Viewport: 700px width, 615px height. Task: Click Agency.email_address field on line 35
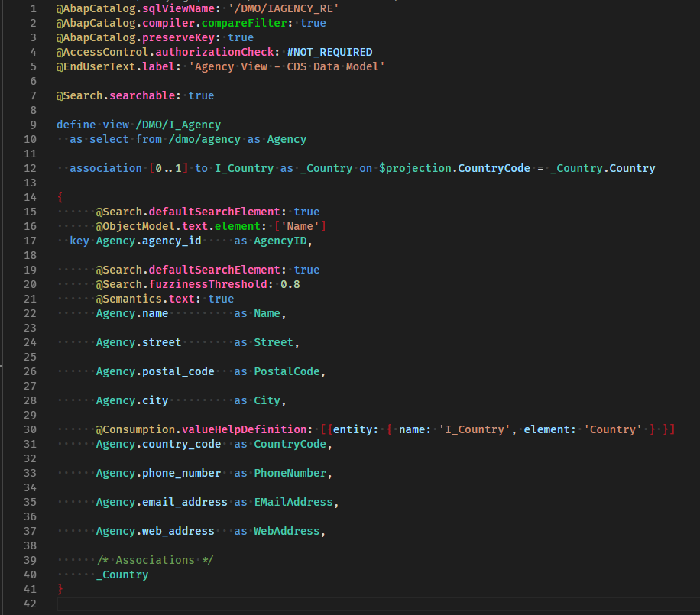(161, 502)
